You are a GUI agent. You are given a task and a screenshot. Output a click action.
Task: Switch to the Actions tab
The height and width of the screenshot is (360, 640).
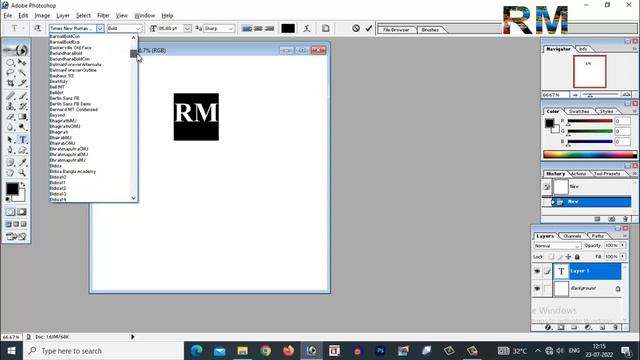pos(578,174)
